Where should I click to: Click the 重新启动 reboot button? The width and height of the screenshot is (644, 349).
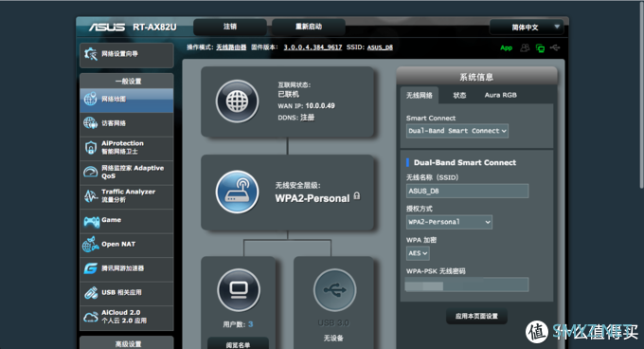(309, 27)
